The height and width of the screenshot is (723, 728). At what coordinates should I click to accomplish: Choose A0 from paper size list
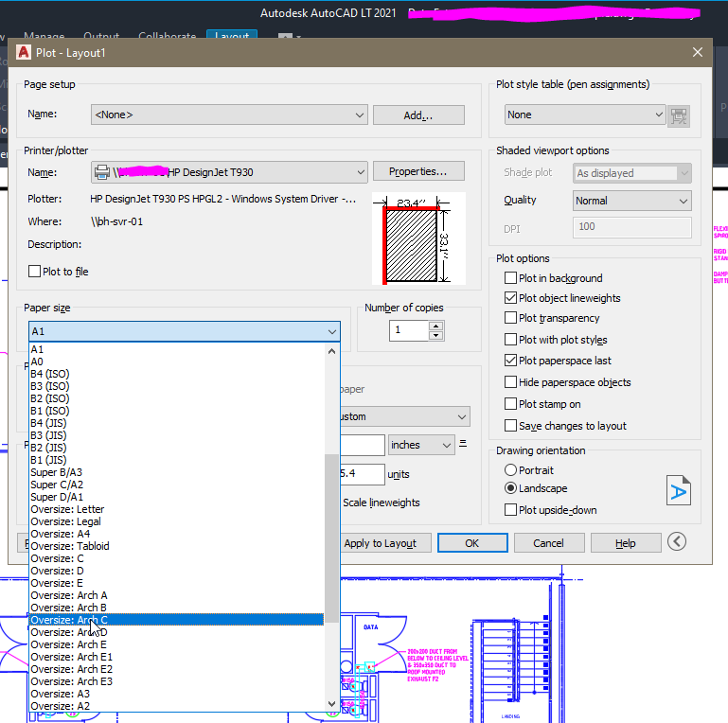(x=176, y=361)
